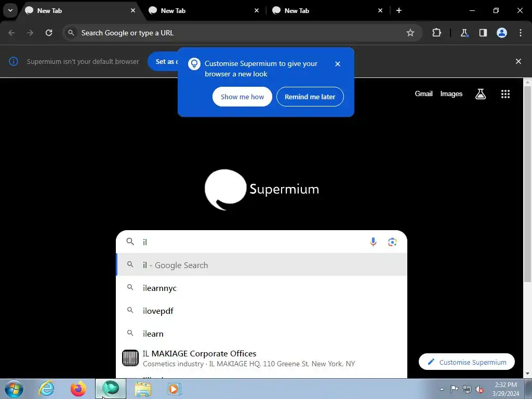Reload the current page
The width and height of the screenshot is (532, 399).
pyautogui.click(x=49, y=33)
